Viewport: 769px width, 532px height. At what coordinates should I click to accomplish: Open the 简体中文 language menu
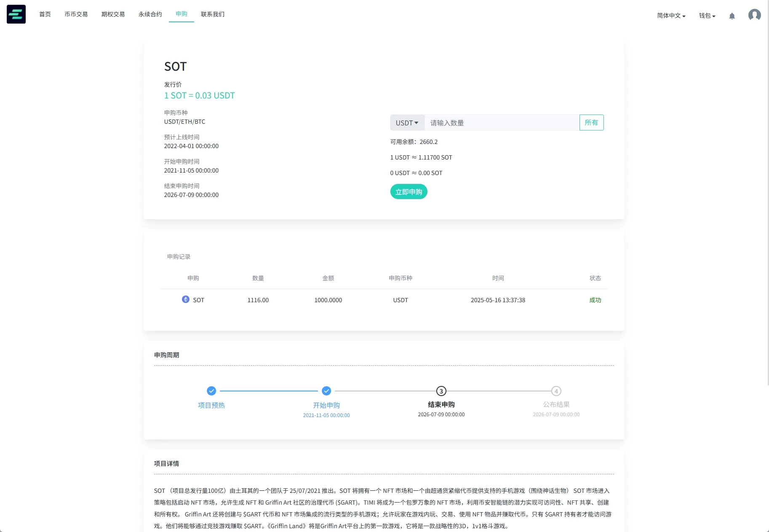[x=670, y=15]
